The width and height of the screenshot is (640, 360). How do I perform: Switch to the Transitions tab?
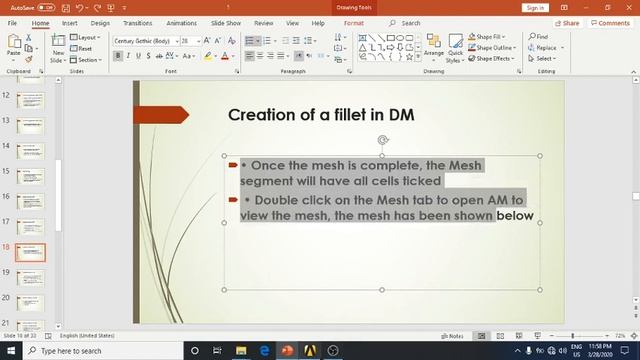click(138, 23)
